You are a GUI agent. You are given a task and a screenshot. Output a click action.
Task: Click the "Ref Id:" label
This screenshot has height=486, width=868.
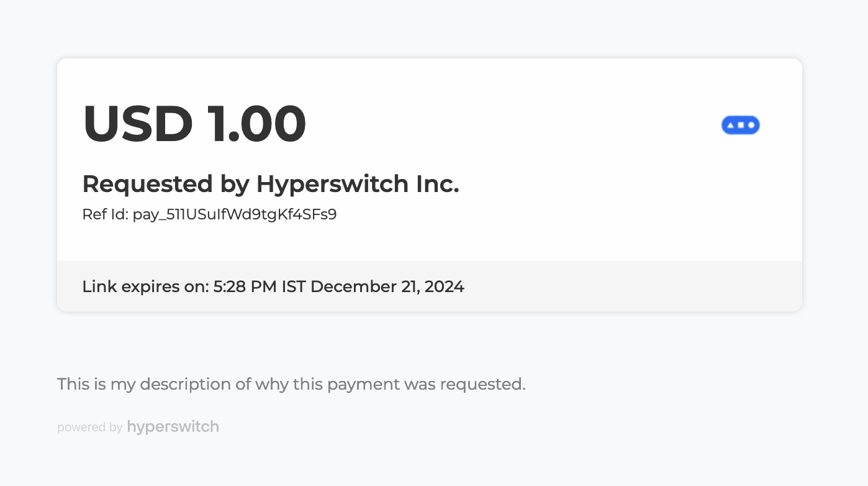(105, 215)
